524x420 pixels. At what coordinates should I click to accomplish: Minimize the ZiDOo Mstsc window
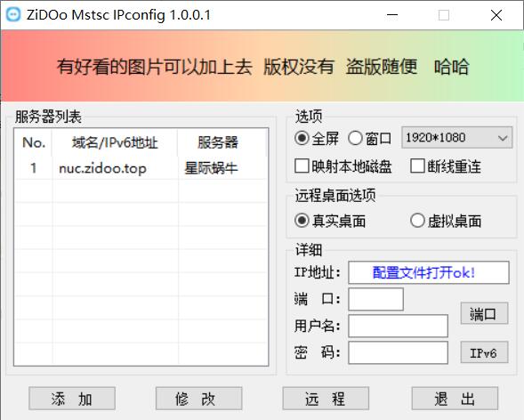coord(392,15)
